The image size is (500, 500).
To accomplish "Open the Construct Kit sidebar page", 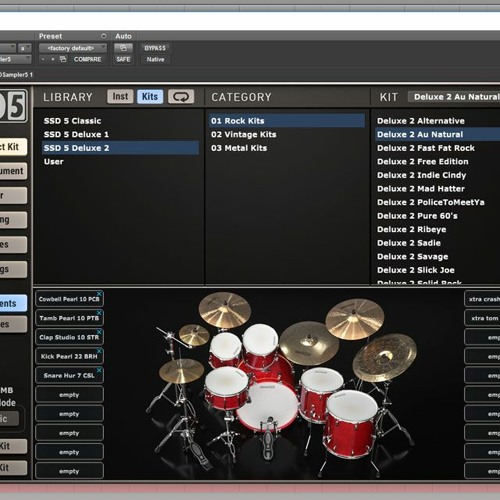I will click(13, 147).
